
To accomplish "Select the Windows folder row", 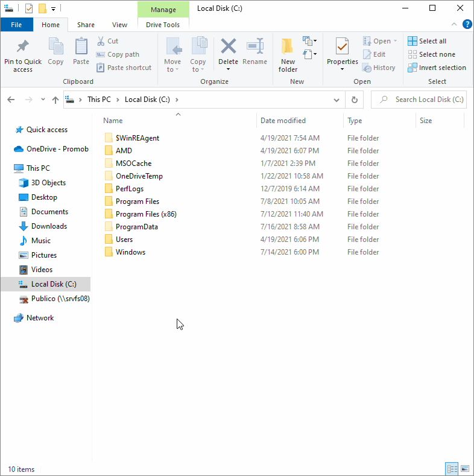I will [130, 252].
